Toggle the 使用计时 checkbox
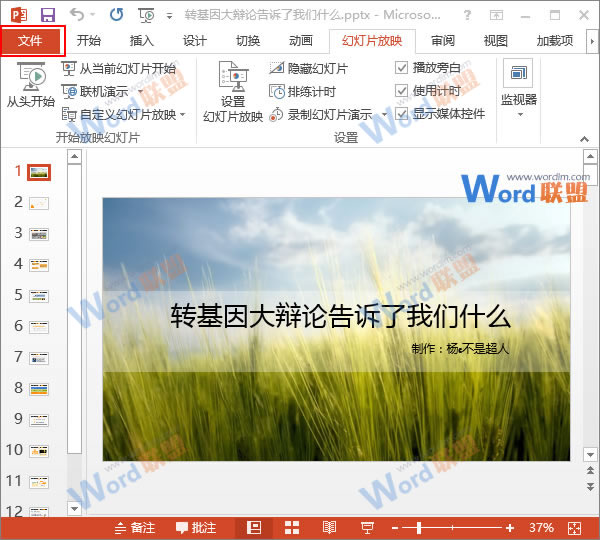This screenshot has height=540, width=600. pos(401,91)
